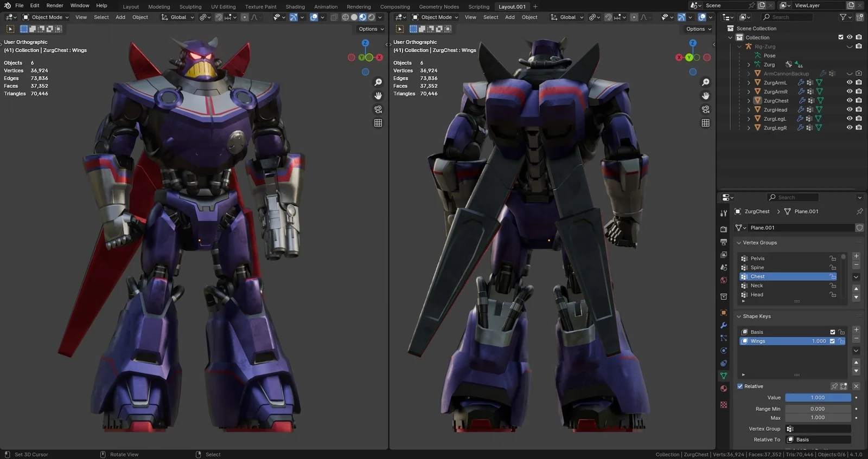Screen dimensions: 868x459
Task: Add new vertex group with plus button
Action: coord(856,256)
